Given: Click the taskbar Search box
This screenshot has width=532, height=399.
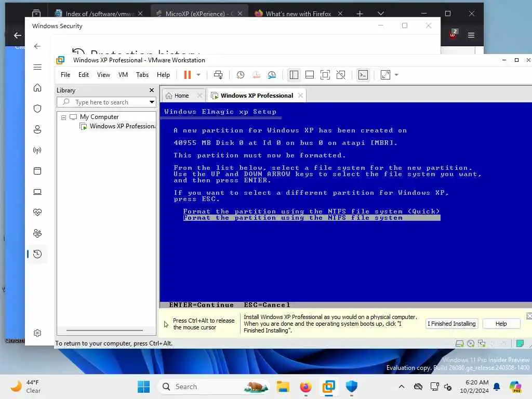Looking at the screenshot, I should pos(215,387).
